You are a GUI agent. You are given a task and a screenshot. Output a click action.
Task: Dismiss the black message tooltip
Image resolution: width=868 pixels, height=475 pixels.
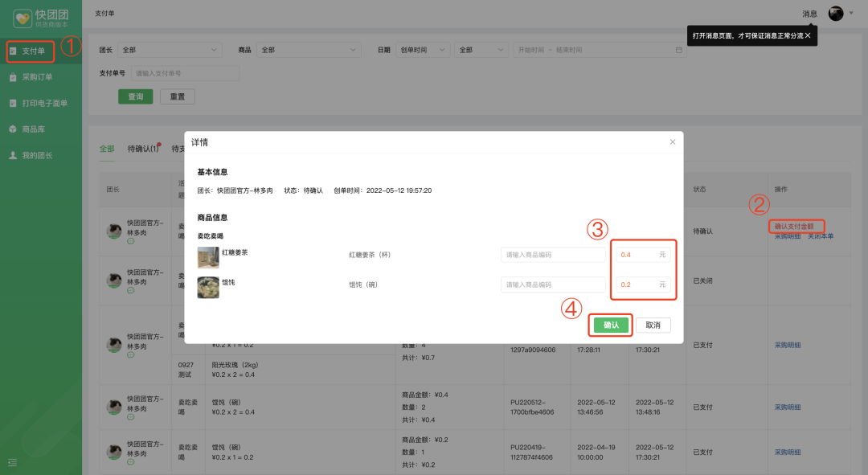(x=808, y=35)
